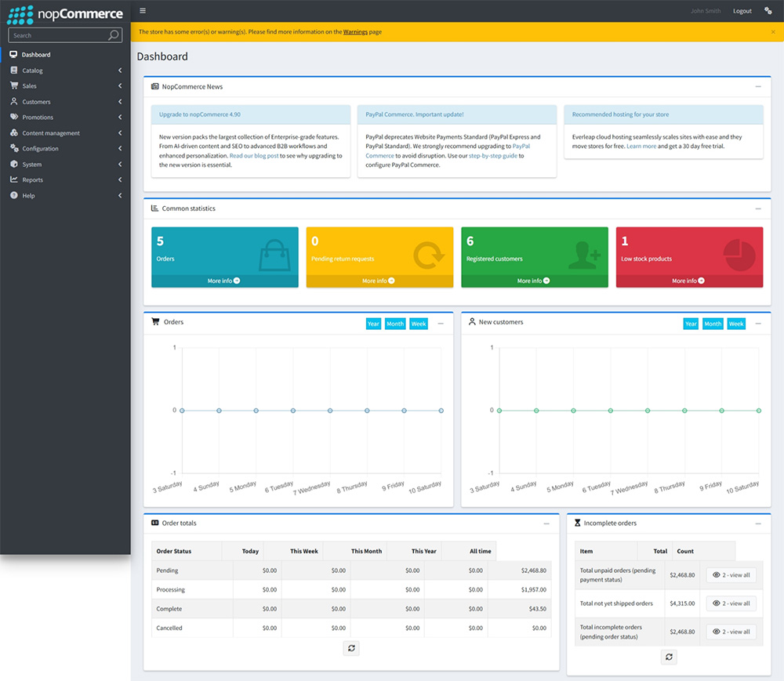Click pie chart icon on Low stock tile
784x681 pixels.
coord(738,254)
